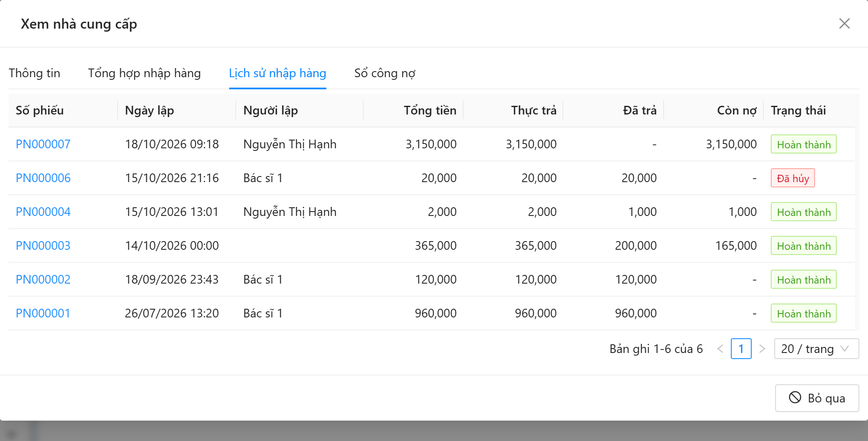This screenshot has width=868, height=441.
Task: Click the previous page arrow
Action: (720, 349)
